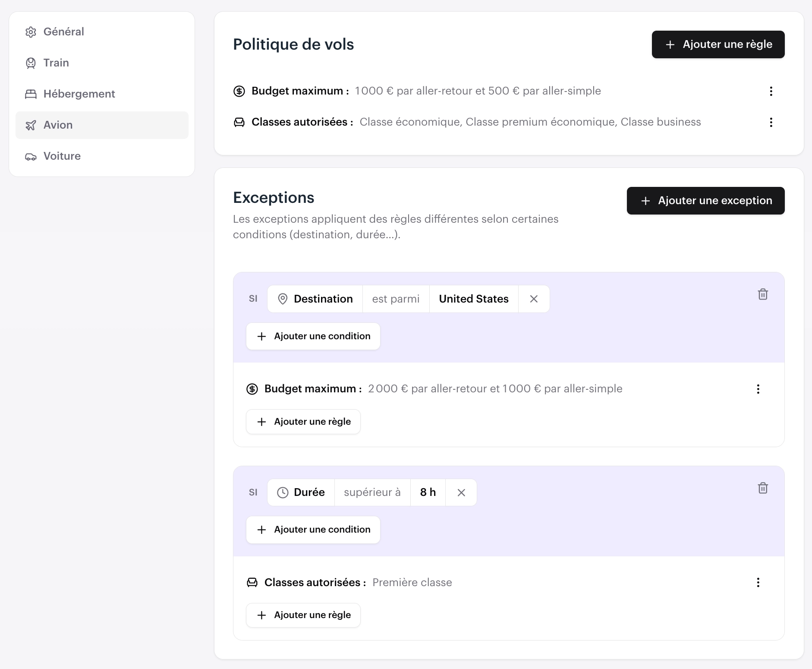812x669 pixels.
Task: Go to the Hébergement policy section
Action: (102, 94)
